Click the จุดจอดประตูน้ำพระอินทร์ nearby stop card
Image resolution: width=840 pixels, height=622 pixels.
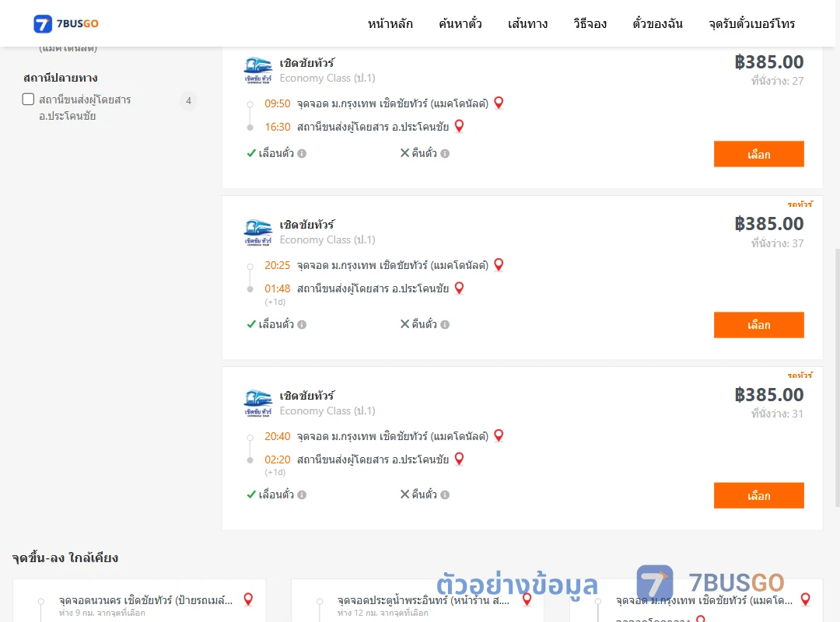click(x=418, y=600)
